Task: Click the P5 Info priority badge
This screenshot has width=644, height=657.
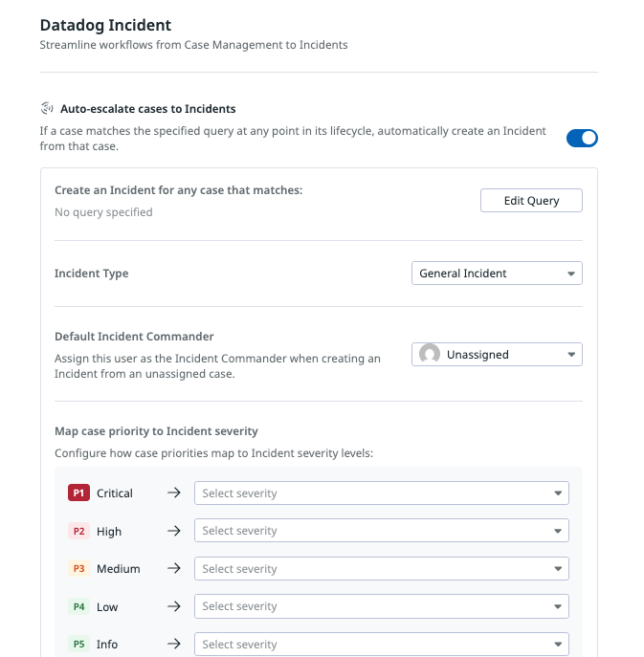Action: click(x=78, y=645)
